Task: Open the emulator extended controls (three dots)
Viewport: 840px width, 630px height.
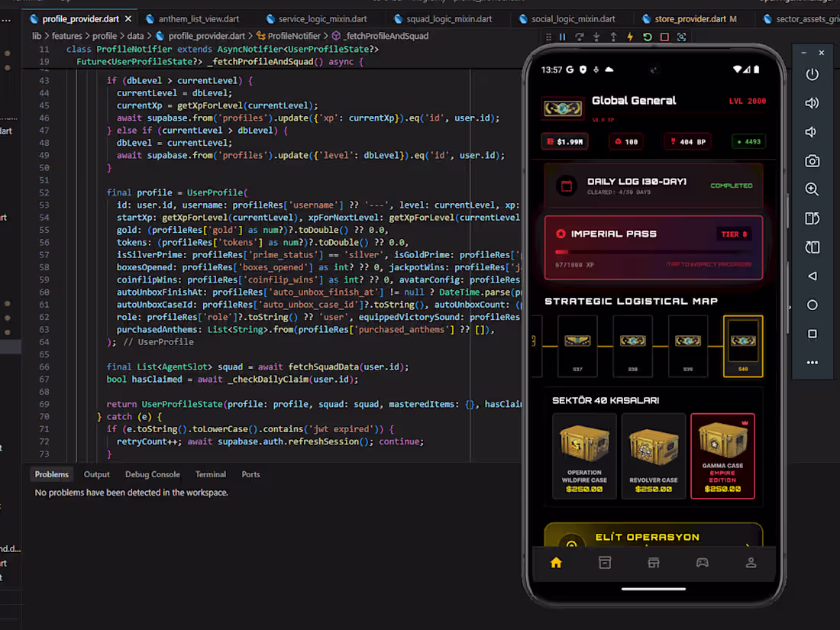Action: (813, 363)
